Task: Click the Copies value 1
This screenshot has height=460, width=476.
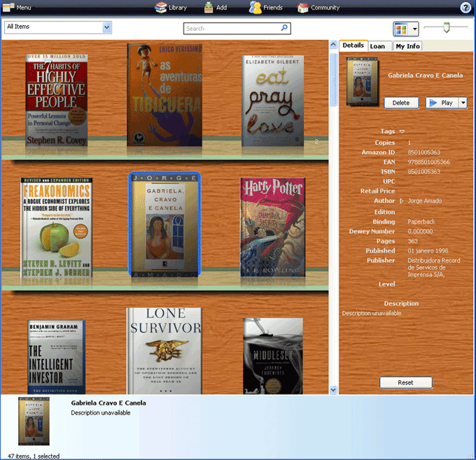Action: coord(409,143)
